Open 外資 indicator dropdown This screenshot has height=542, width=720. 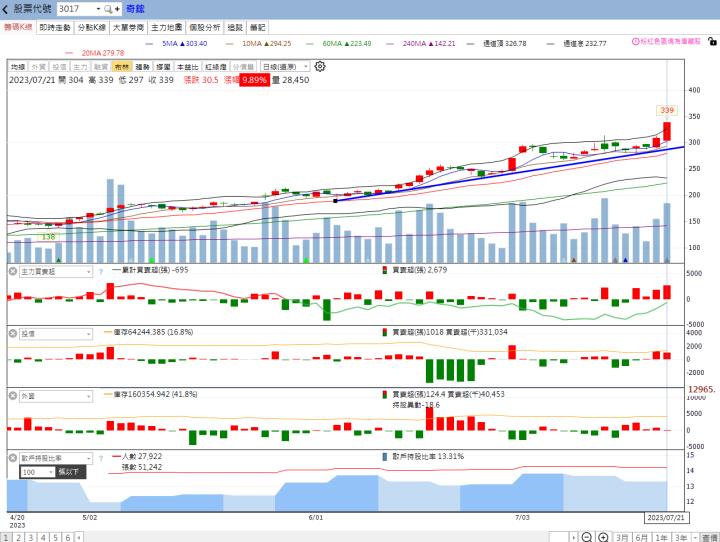point(56,396)
